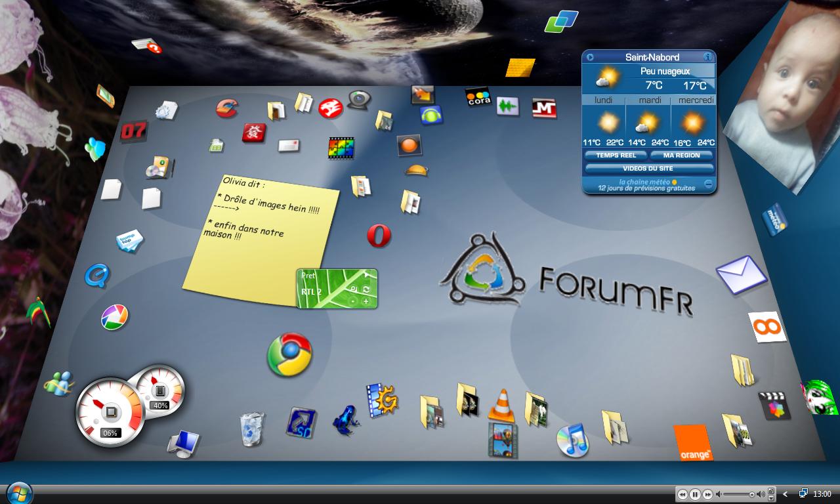Launch the colorful clapperboard icon
The image size is (840, 504).
point(774,406)
